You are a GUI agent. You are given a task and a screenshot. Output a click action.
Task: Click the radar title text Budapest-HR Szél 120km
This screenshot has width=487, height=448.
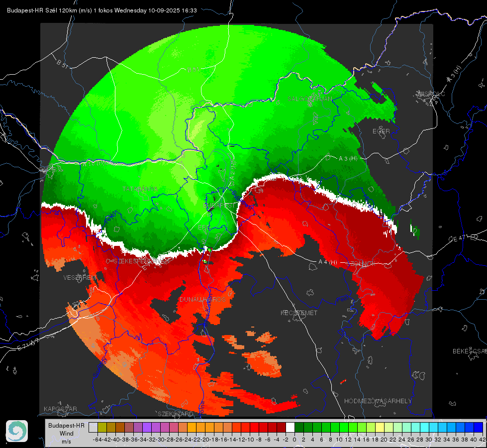[43, 10]
